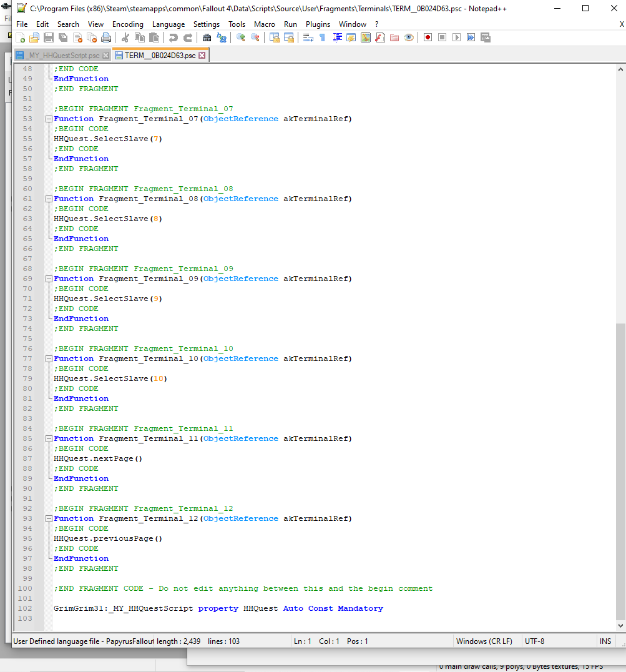Click the Save toolbar icon
Viewport: 626px width, 672px height.
[x=49, y=37]
